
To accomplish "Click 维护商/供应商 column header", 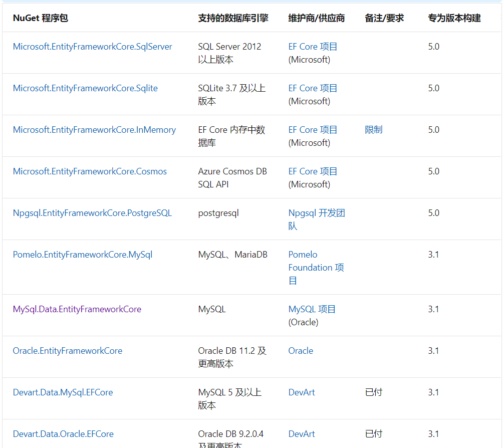I will coord(316,19).
